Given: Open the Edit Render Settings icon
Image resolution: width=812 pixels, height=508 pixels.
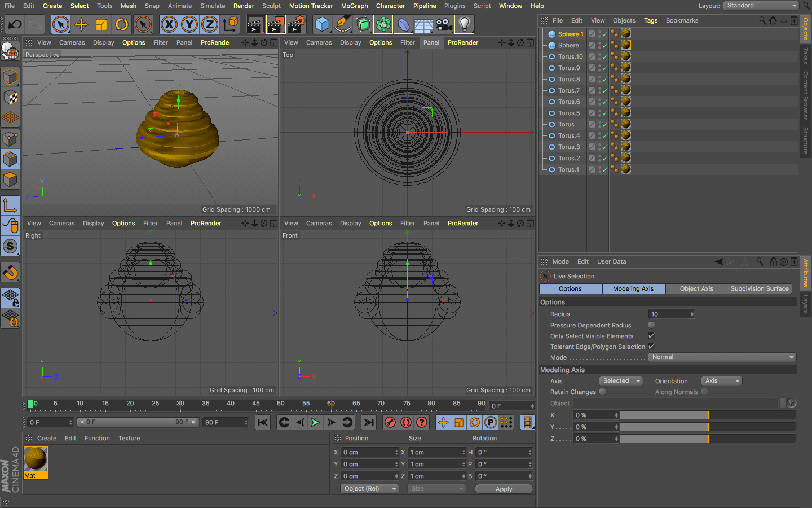Looking at the screenshot, I should click(296, 24).
